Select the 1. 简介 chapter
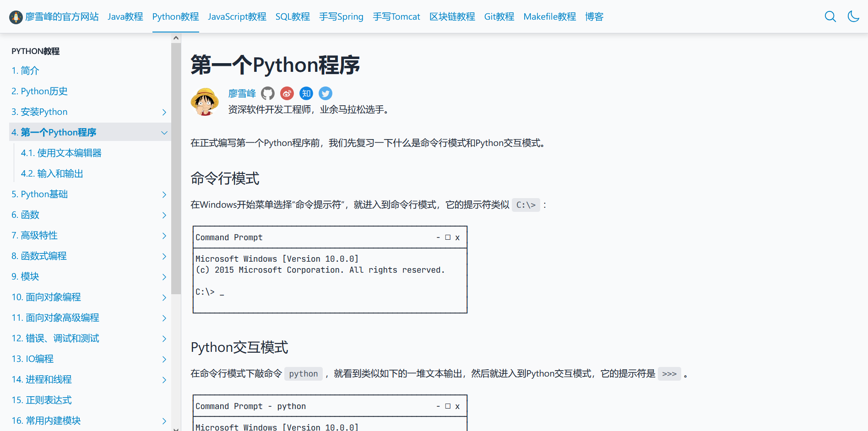 (x=25, y=70)
